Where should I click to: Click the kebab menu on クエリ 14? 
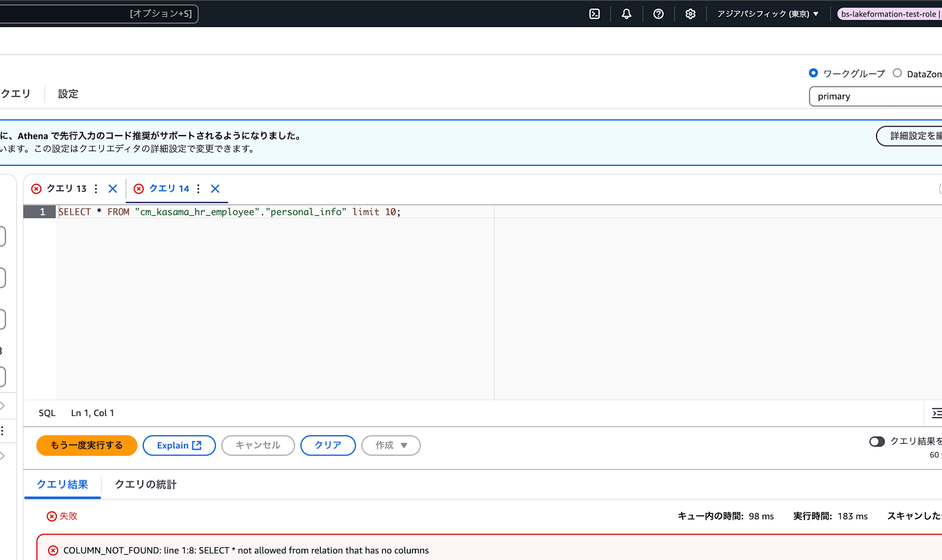pos(199,189)
